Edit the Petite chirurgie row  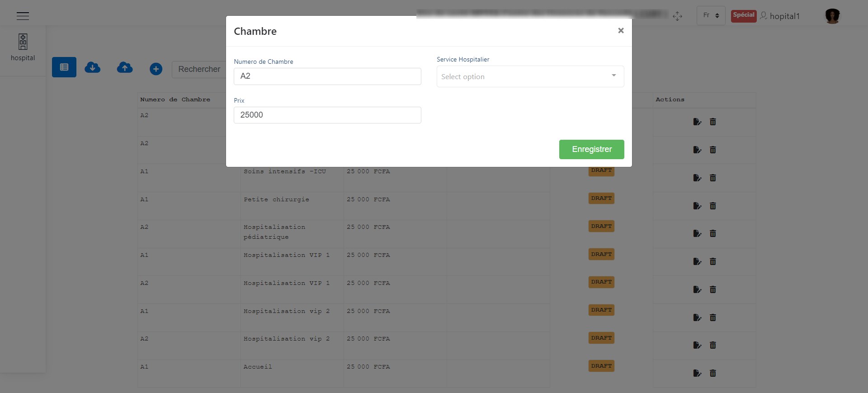coord(697,206)
